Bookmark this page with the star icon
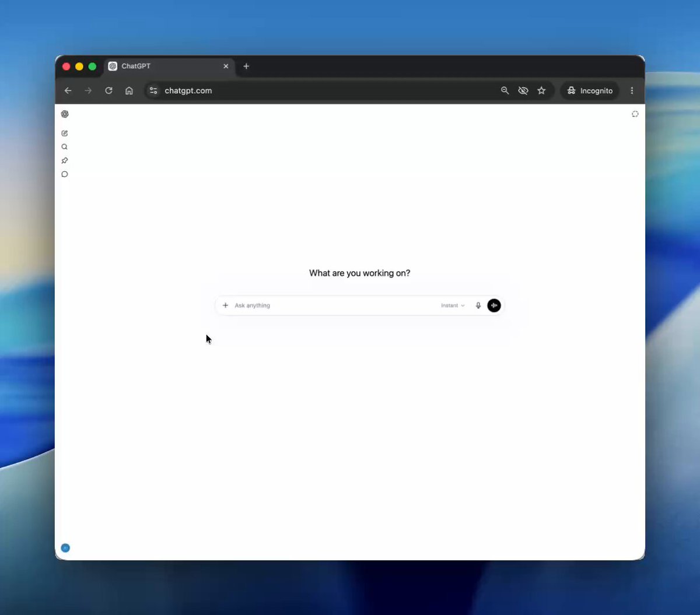The image size is (700, 615). point(541,90)
